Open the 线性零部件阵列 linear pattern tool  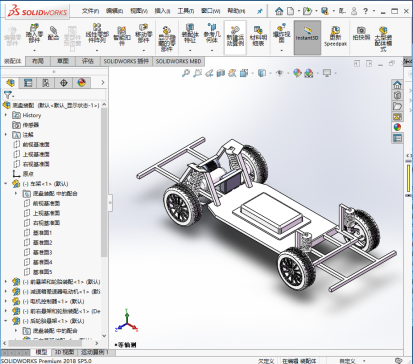[97, 33]
